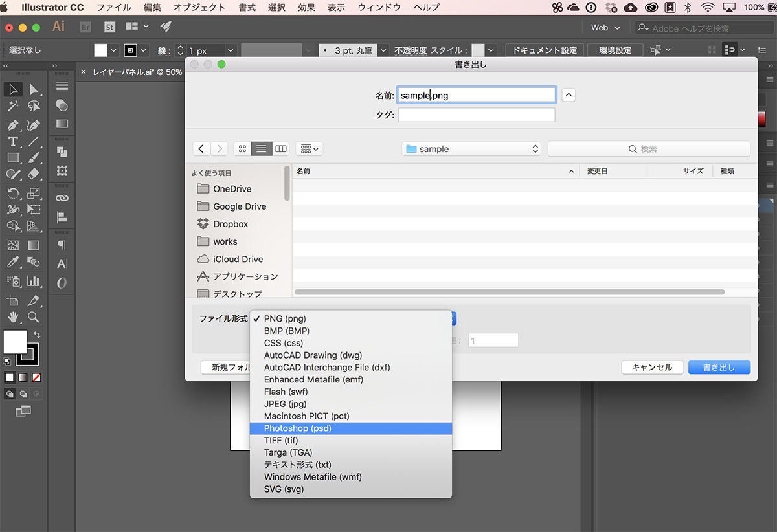Select the Direct Selection tool
Viewport: 777px width, 532px height.
click(34, 89)
